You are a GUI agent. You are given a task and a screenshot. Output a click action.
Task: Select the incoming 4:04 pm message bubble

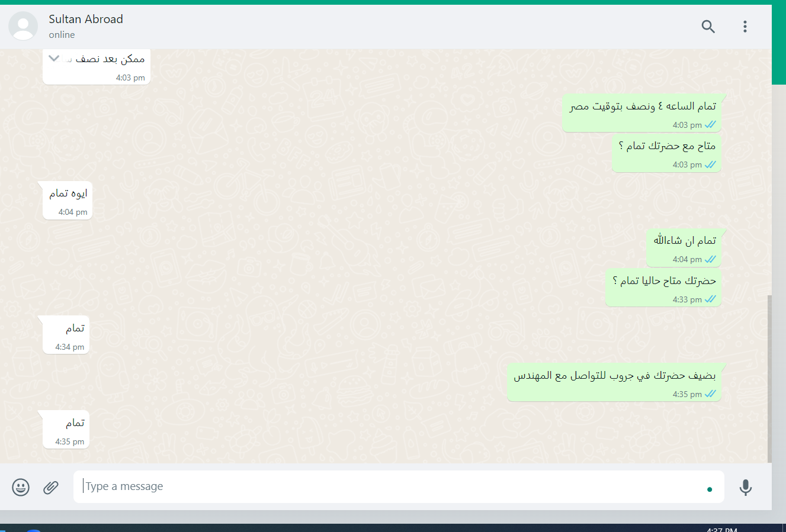point(68,200)
